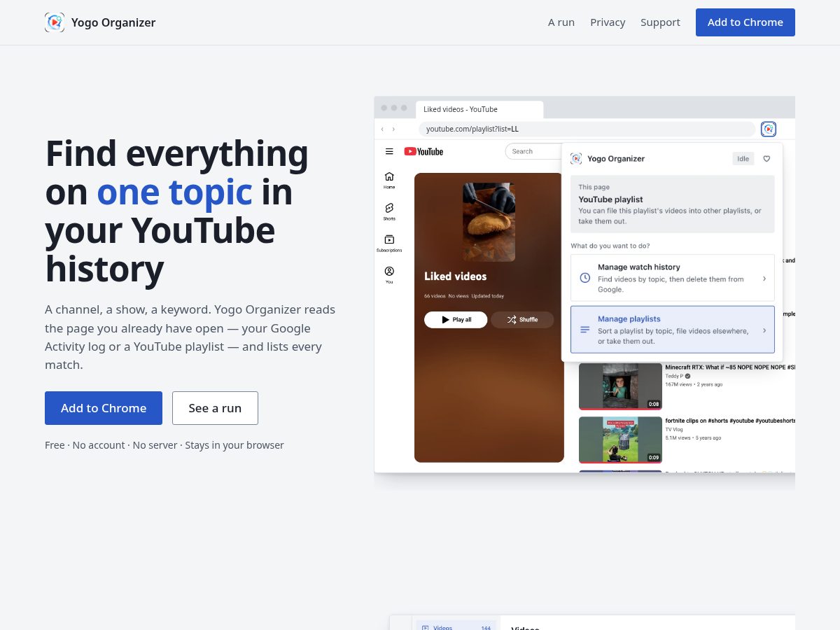The height and width of the screenshot is (630, 840).
Task: Click the 'Free · No account · No server' tagline
Action: click(164, 445)
